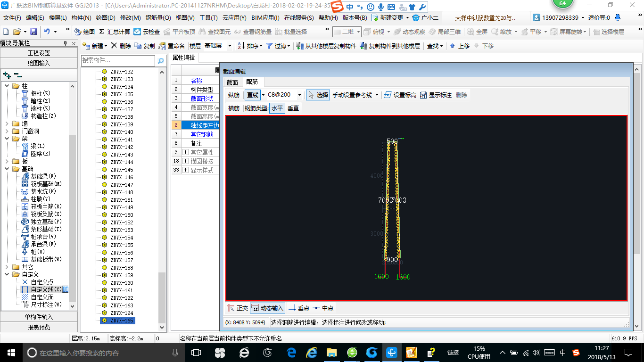Click 新建 to create a component

pyautogui.click(x=95, y=46)
